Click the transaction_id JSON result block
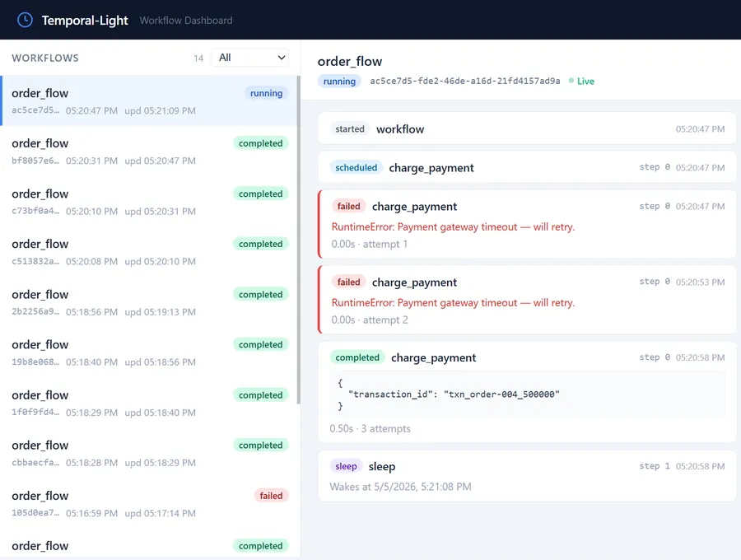This screenshot has width=741, height=560. (x=527, y=394)
